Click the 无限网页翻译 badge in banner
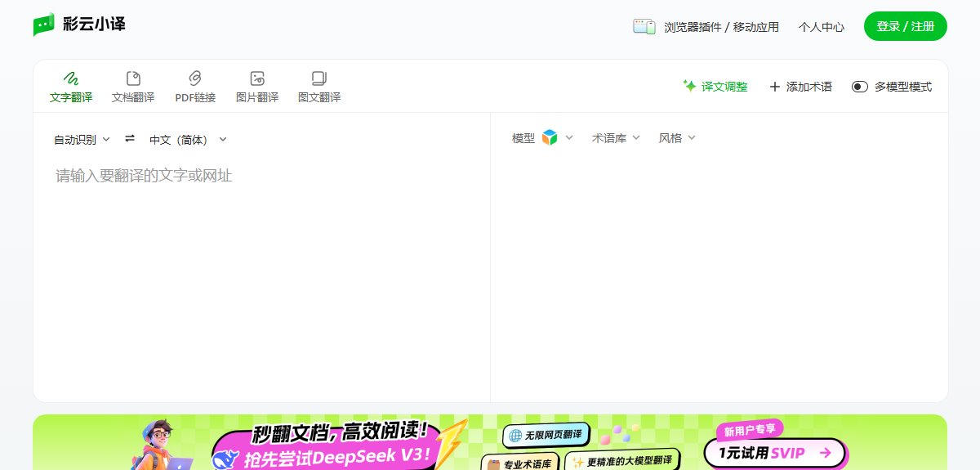The image size is (980, 470). (546, 435)
